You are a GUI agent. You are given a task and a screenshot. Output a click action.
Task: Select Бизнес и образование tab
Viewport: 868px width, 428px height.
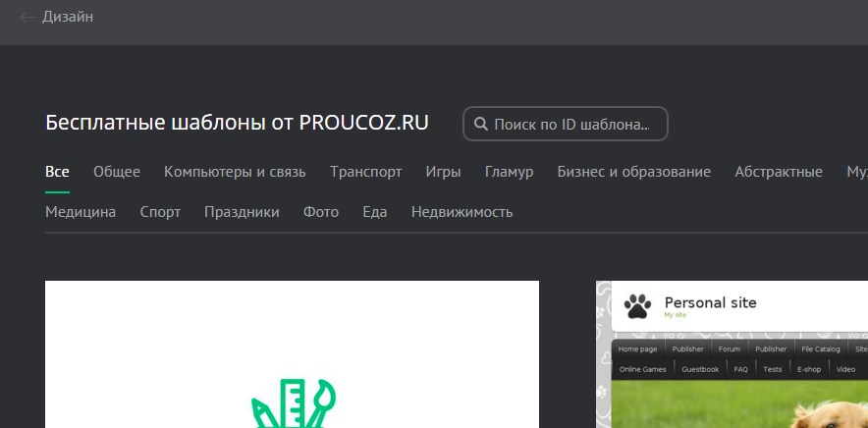634,172
